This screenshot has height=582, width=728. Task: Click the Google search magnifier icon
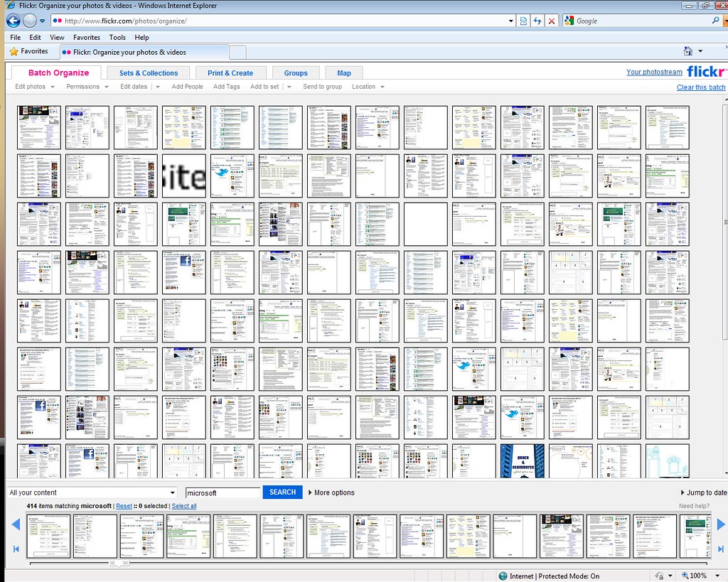(715, 21)
